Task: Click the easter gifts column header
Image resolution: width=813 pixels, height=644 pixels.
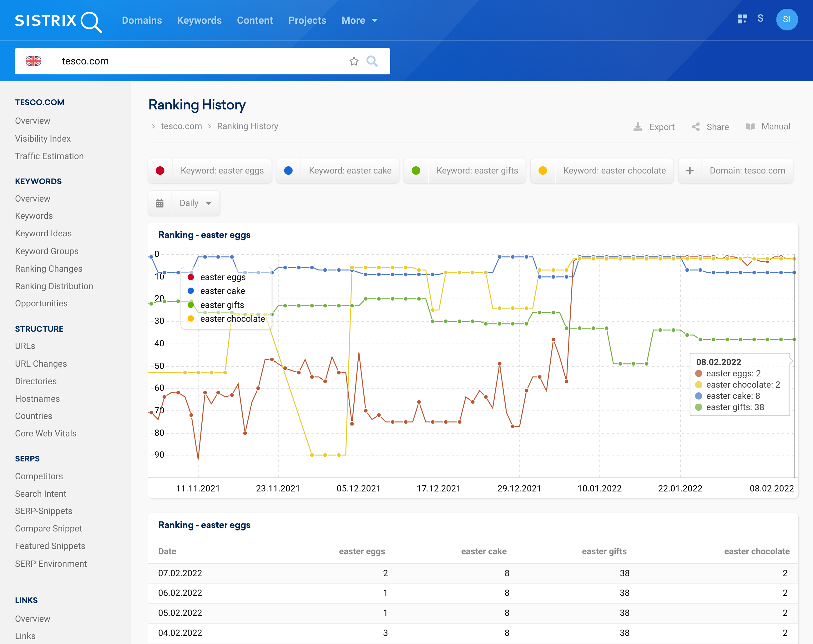Action: [604, 551]
